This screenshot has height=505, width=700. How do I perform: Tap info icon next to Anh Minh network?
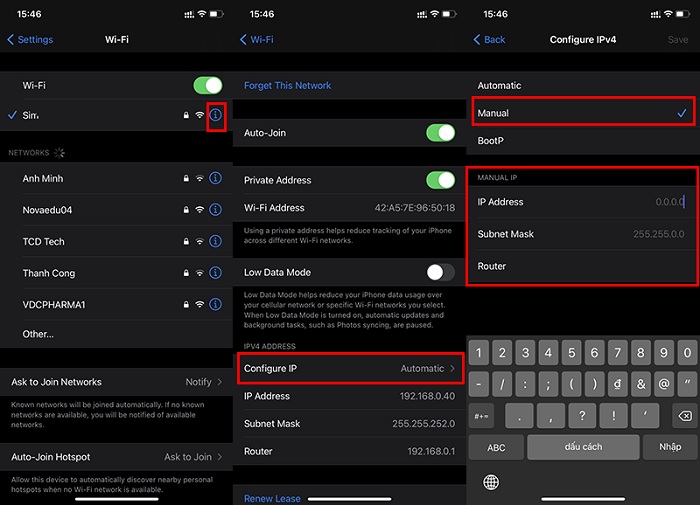pos(215,179)
